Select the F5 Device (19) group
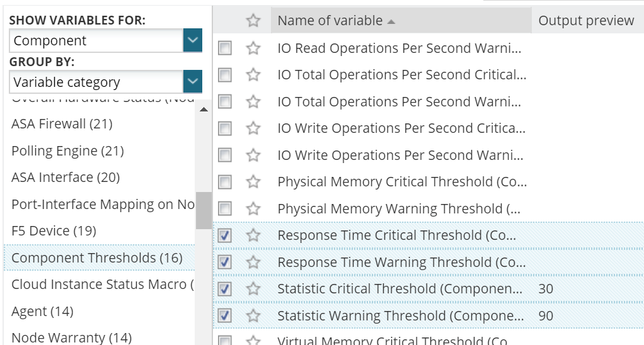Viewport: 644px width, 345px height. click(x=54, y=231)
